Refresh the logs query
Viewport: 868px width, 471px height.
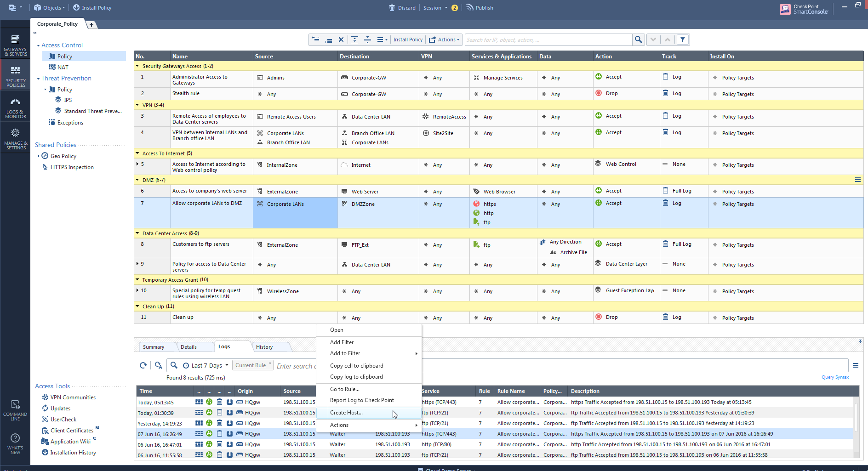(x=143, y=365)
